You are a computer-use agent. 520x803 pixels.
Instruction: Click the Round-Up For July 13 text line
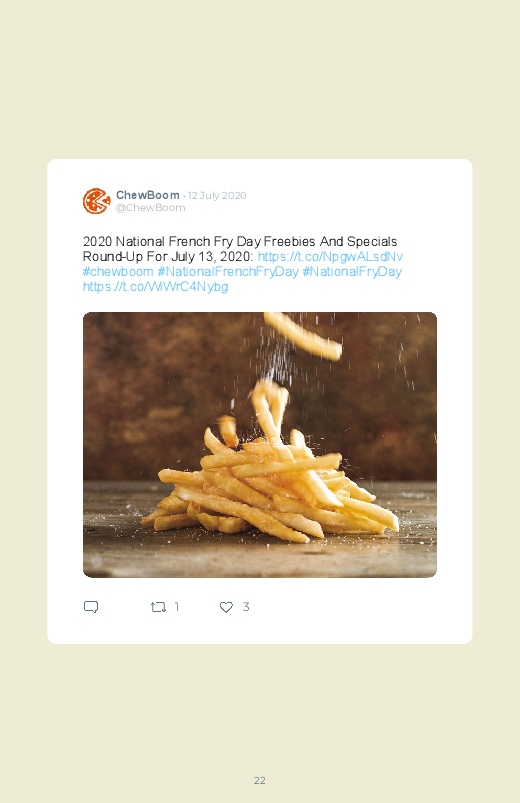point(168,256)
